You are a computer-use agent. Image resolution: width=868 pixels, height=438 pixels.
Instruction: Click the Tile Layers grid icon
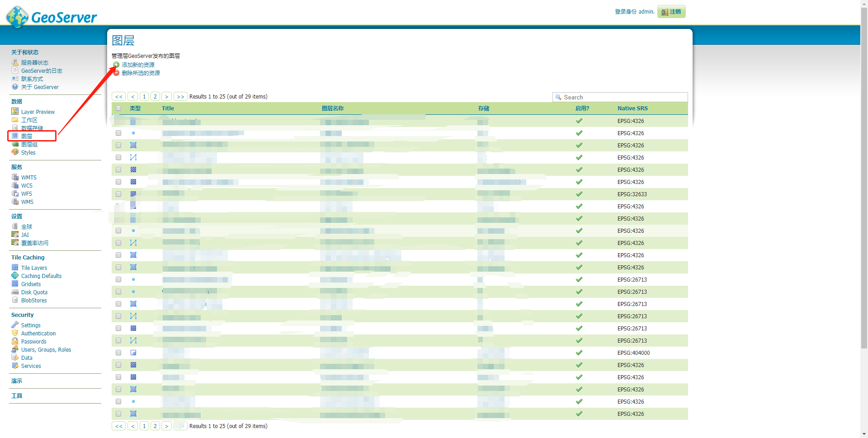(15, 268)
